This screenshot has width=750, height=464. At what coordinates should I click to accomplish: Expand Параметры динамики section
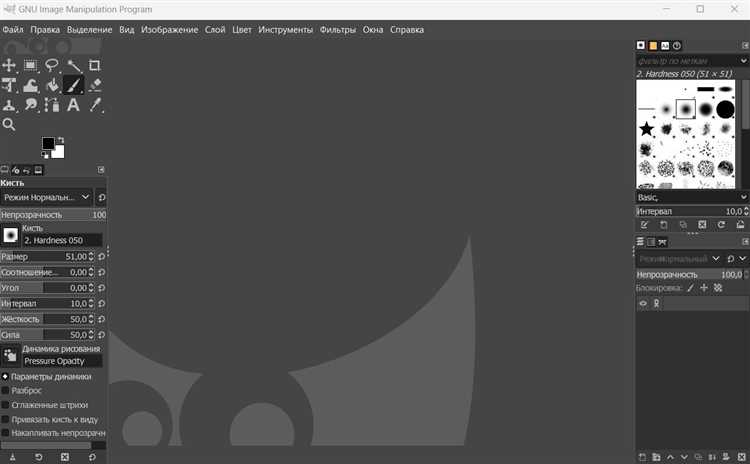click(x=5, y=377)
